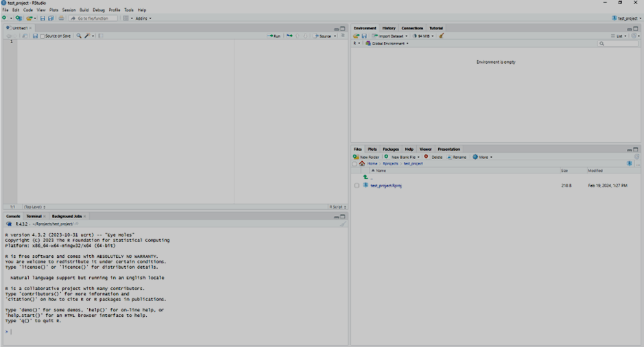This screenshot has width=644, height=347.
Task: Open the R language selector dropdown
Action: 357,43
